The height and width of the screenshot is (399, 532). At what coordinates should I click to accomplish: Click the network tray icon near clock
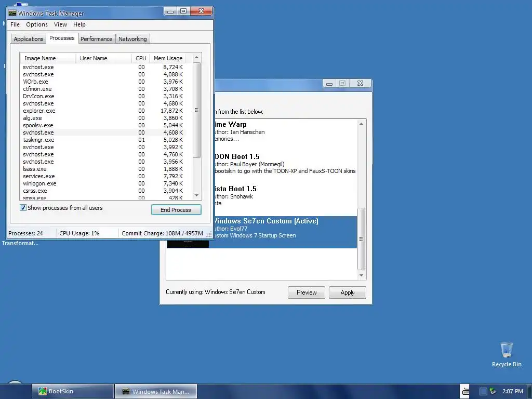tap(493, 391)
